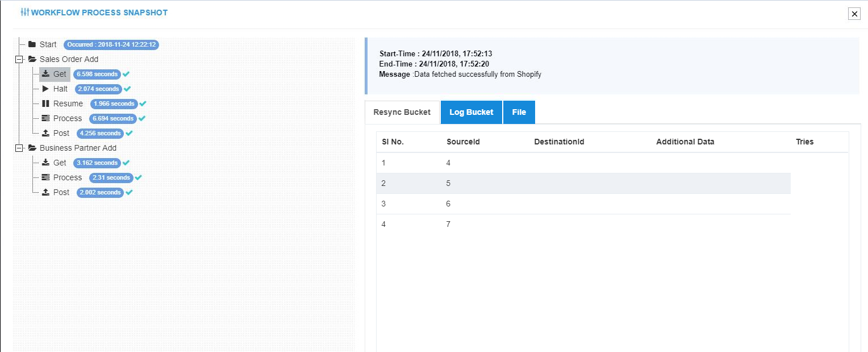Click the play icon next to Halt
Screen dimensions: 868x352
point(46,89)
